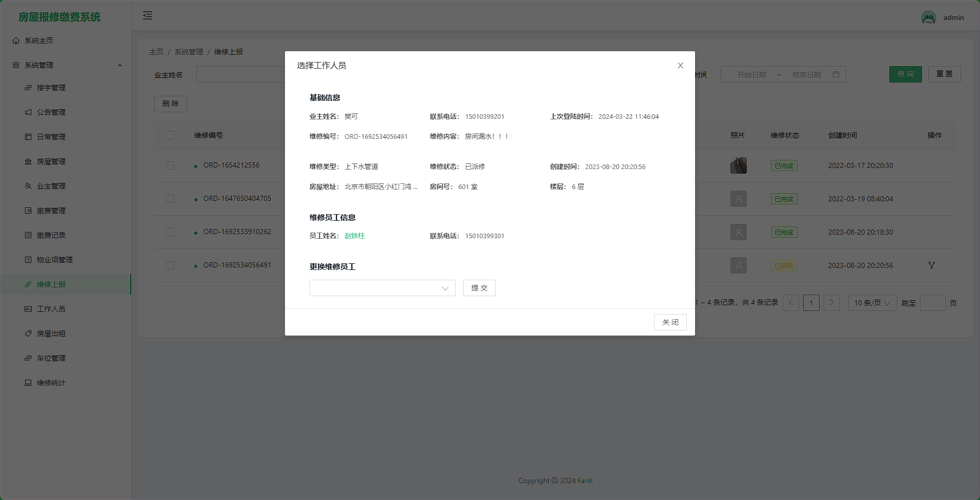The height and width of the screenshot is (500, 980).
Task: Click placeholder photo in 2023-08-20 20:18:30 row
Action: [739, 232]
